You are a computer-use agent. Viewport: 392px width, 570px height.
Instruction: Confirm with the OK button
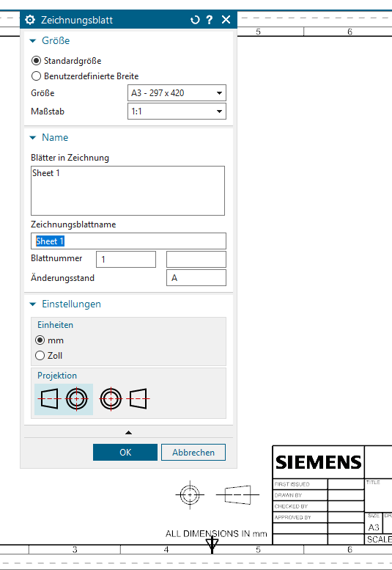[125, 452]
